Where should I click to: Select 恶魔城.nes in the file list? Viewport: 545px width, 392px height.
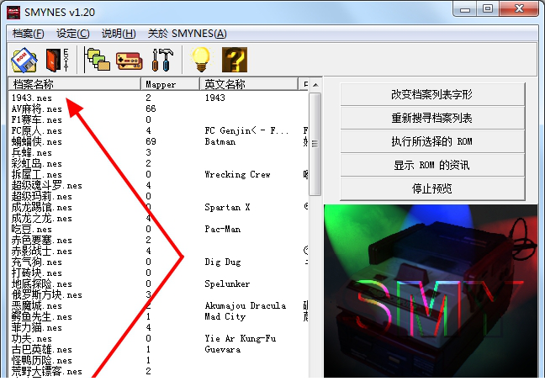[36, 306]
